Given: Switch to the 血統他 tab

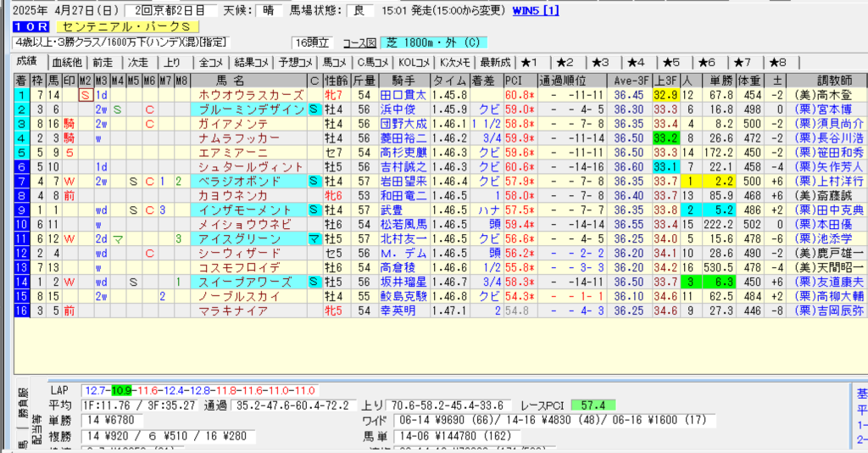Looking at the screenshot, I should coord(66,62).
